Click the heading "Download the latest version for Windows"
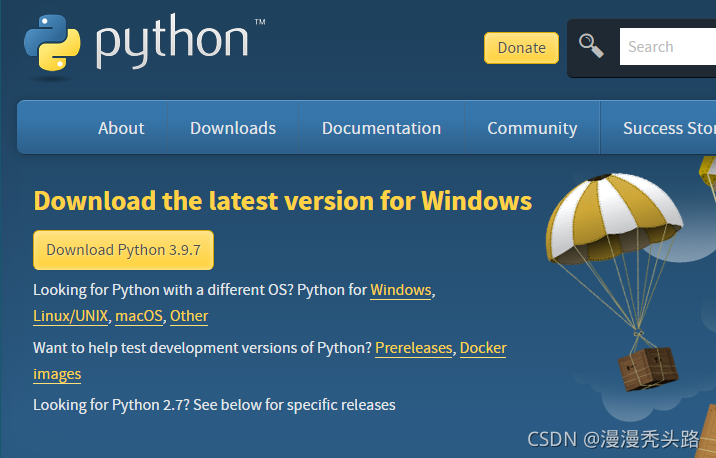This screenshot has height=458, width=716. (x=283, y=201)
